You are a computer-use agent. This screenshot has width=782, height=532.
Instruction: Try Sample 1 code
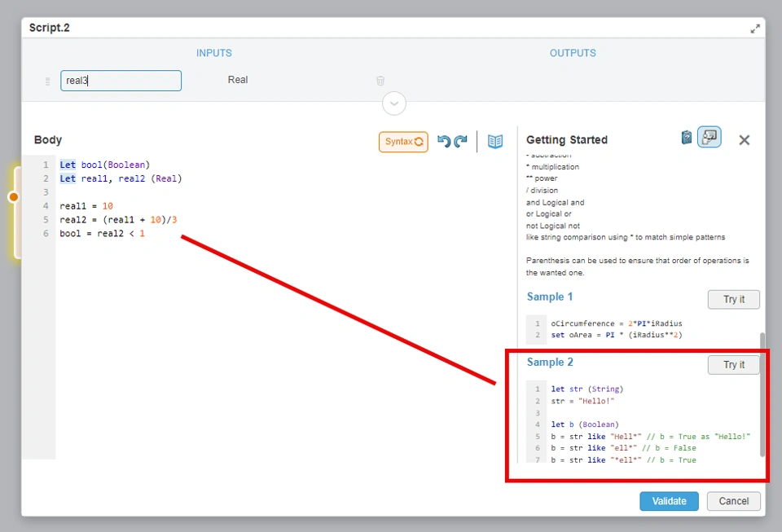point(733,299)
